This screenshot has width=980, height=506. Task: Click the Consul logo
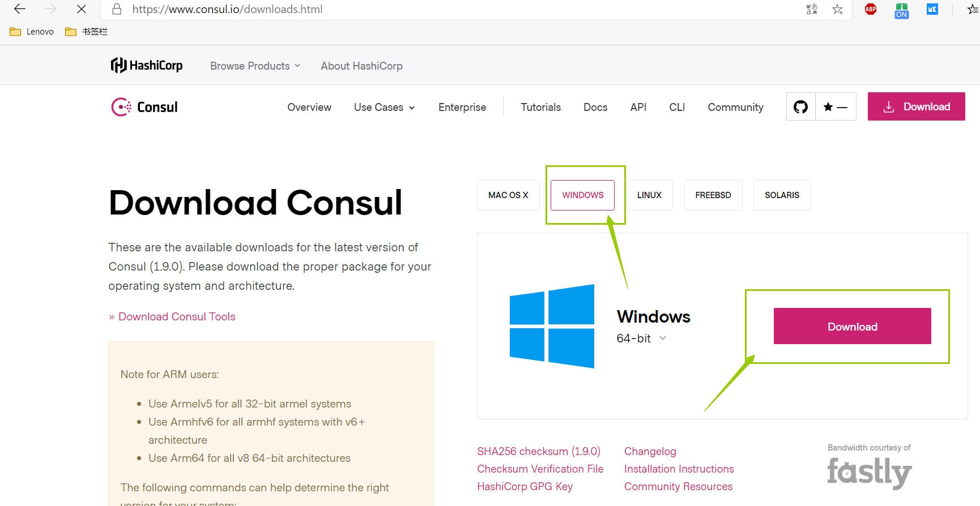(x=144, y=107)
